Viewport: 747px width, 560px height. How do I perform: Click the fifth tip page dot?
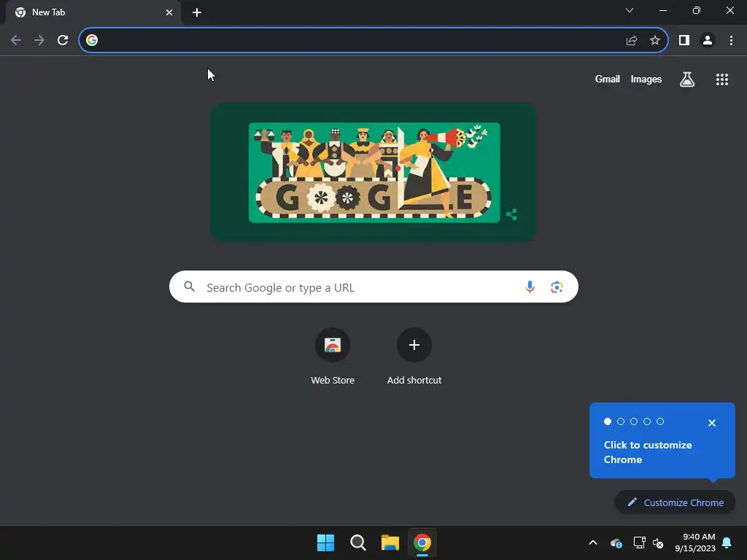pyautogui.click(x=660, y=421)
